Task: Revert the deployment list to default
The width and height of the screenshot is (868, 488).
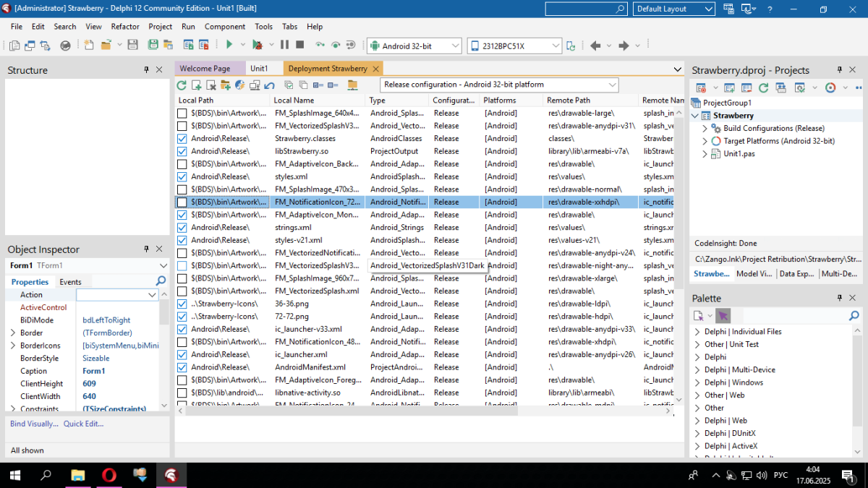Action: [x=269, y=85]
